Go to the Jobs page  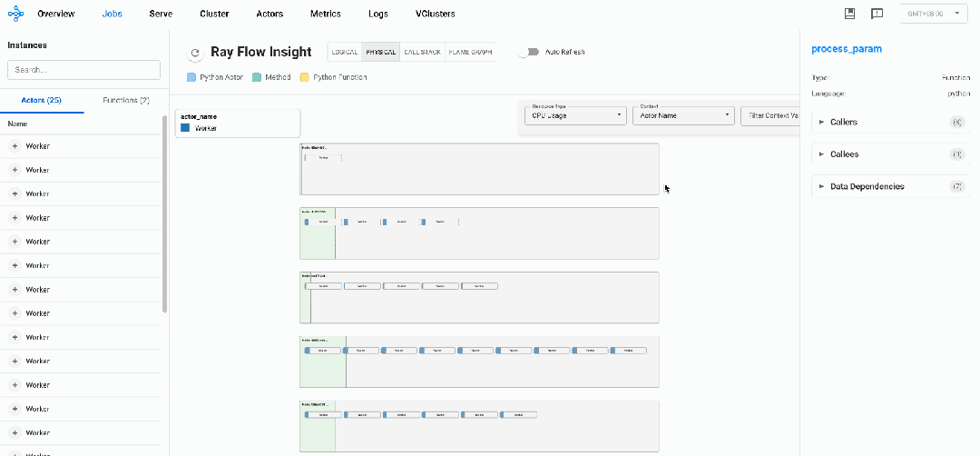click(113, 14)
